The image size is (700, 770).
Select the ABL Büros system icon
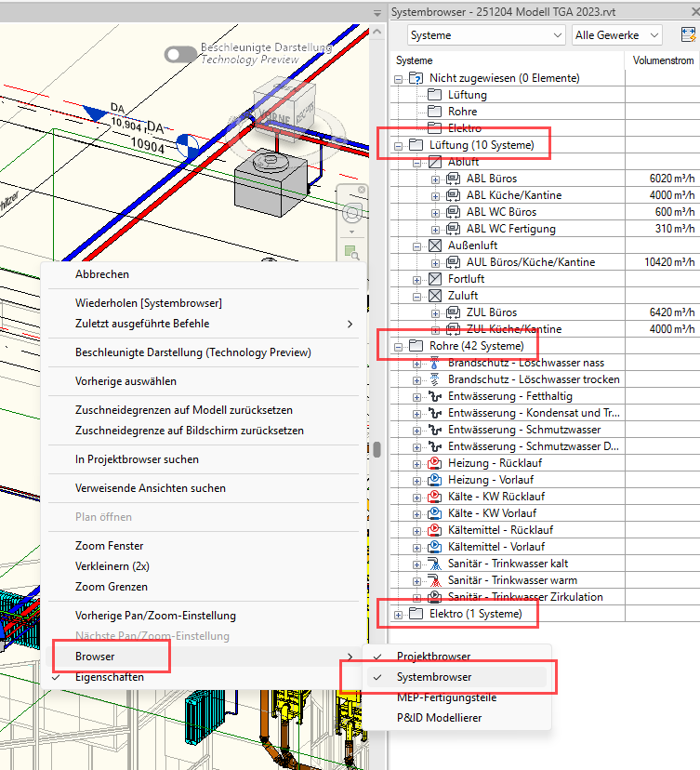coord(453,179)
